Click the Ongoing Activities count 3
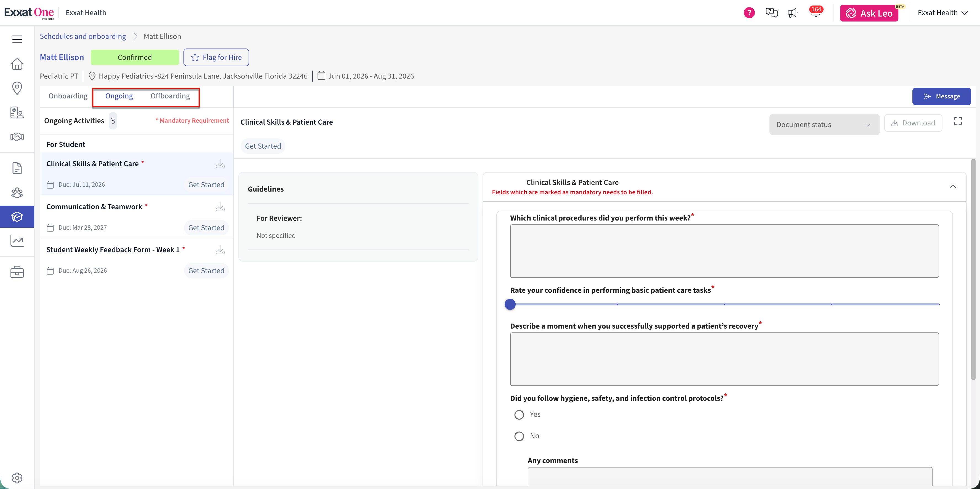Screen dimensions: 980x489 pyautogui.click(x=113, y=121)
